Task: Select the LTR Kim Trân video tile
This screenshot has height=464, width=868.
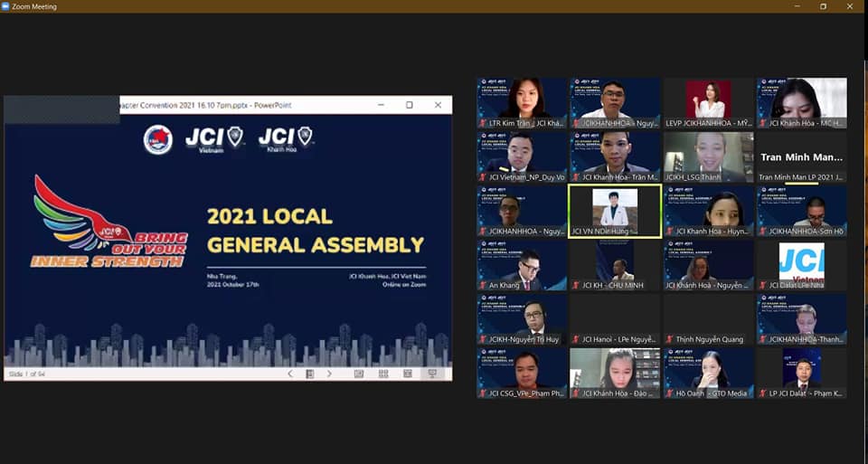Action: [x=522, y=103]
